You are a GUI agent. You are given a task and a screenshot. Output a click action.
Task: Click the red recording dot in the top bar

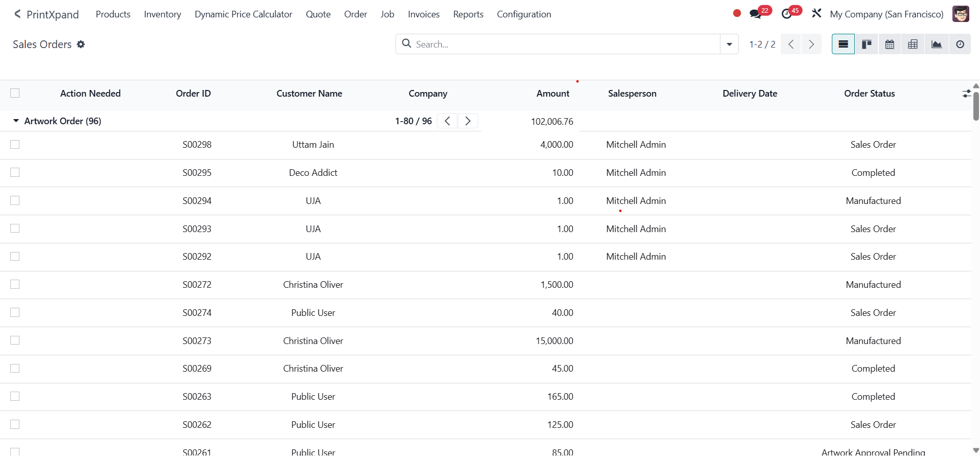(737, 13)
